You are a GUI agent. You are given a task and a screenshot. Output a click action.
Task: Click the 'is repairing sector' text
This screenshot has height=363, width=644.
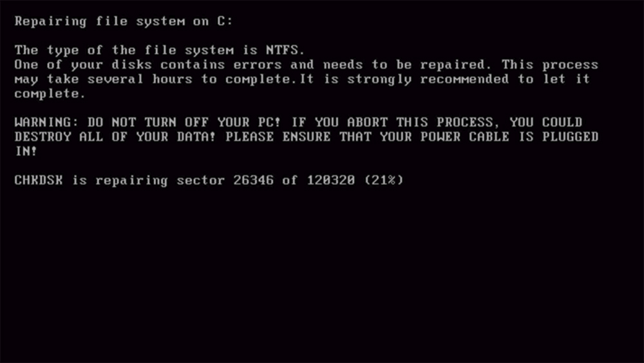click(x=148, y=181)
